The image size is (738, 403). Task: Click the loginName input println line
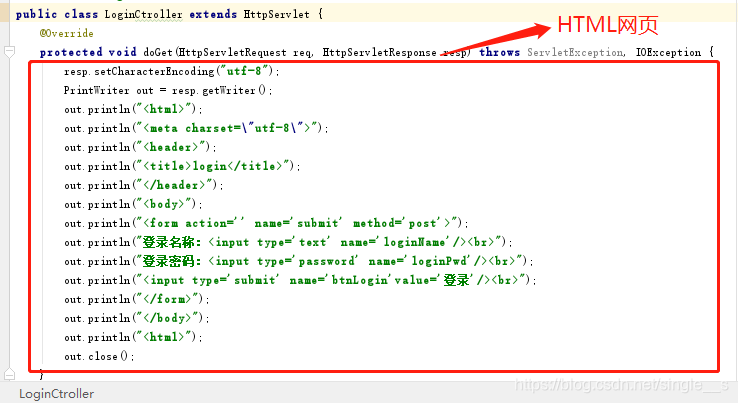288,242
